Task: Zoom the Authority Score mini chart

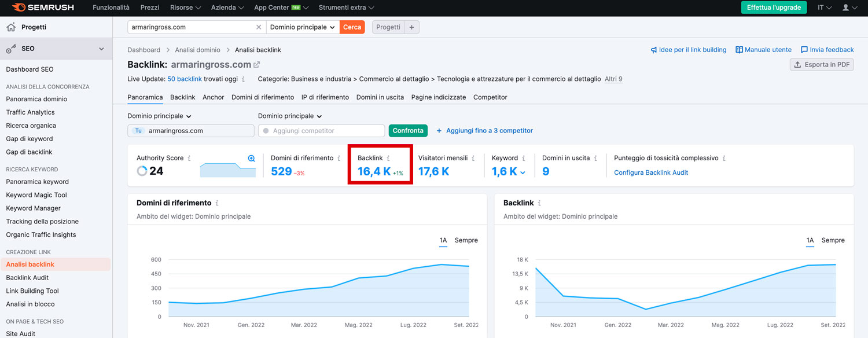Action: 251,158
